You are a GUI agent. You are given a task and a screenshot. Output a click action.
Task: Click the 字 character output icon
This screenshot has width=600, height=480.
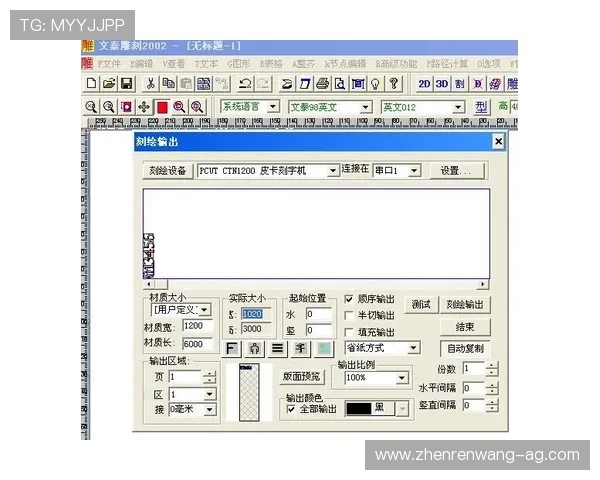300,349
